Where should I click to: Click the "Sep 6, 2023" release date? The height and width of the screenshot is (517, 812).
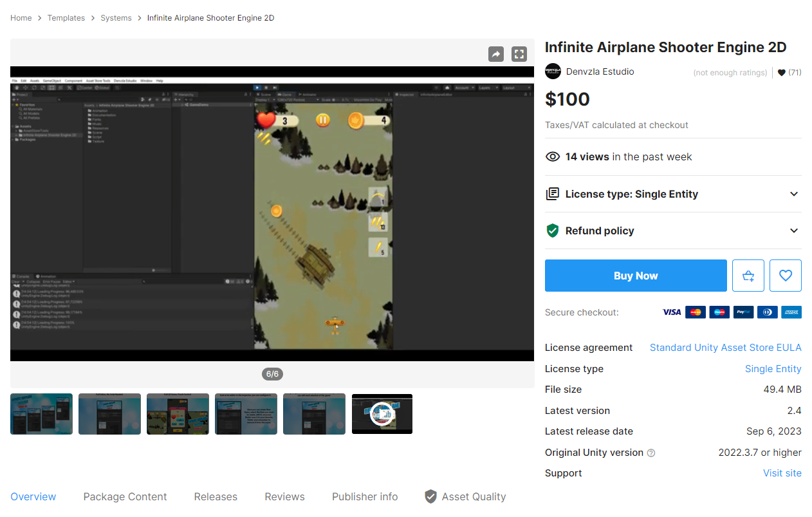[x=774, y=431]
